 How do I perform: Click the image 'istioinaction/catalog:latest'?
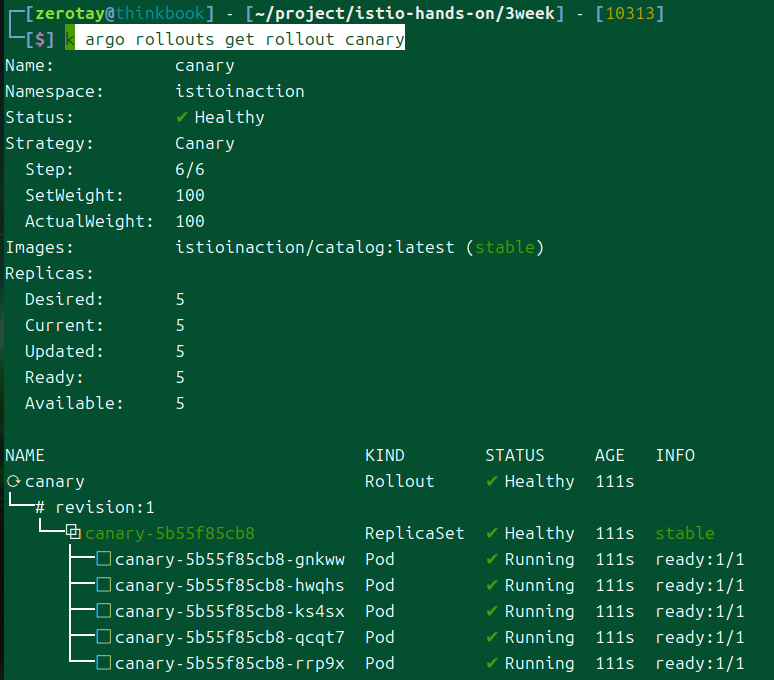click(315, 247)
